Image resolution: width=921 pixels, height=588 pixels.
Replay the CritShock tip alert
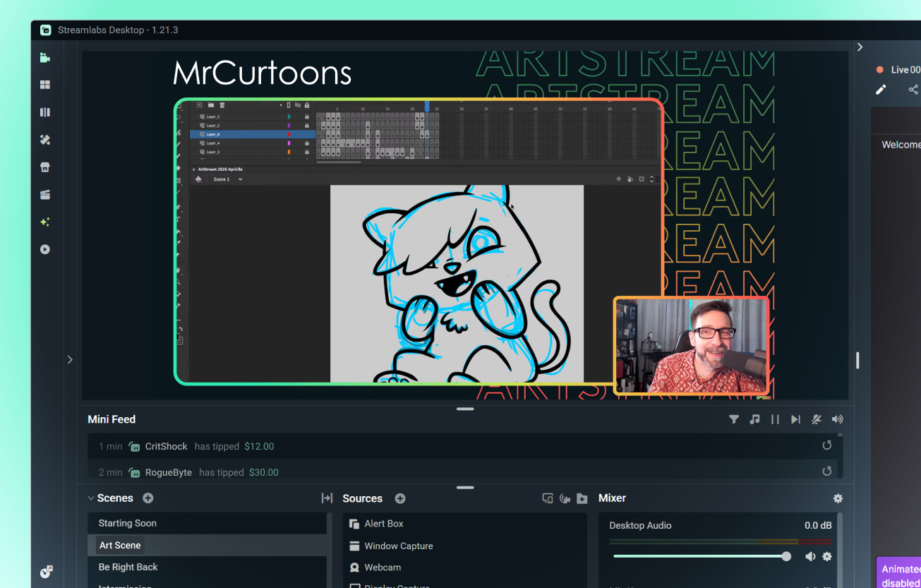click(x=827, y=445)
